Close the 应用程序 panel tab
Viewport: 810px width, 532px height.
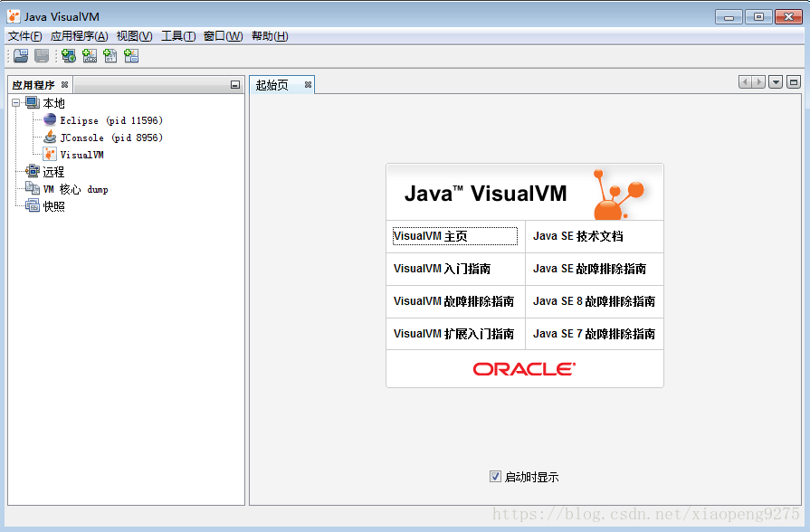(64, 85)
